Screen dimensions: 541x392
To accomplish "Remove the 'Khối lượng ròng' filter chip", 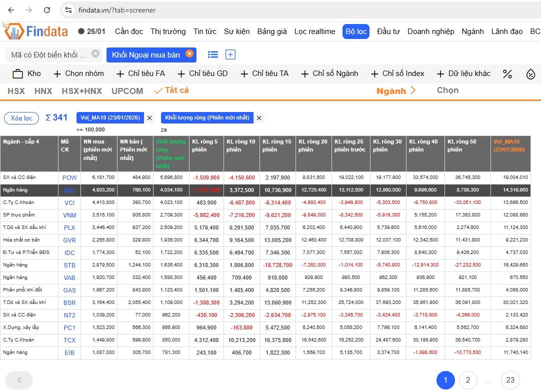I will (x=259, y=118).
